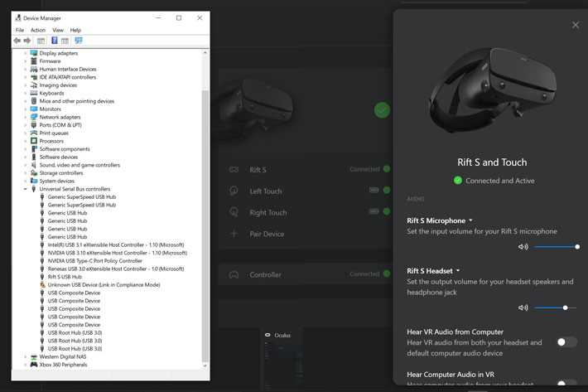Click the Display adapters icon
Image resolution: width=588 pixels, height=392 pixels.
pyautogui.click(x=34, y=53)
